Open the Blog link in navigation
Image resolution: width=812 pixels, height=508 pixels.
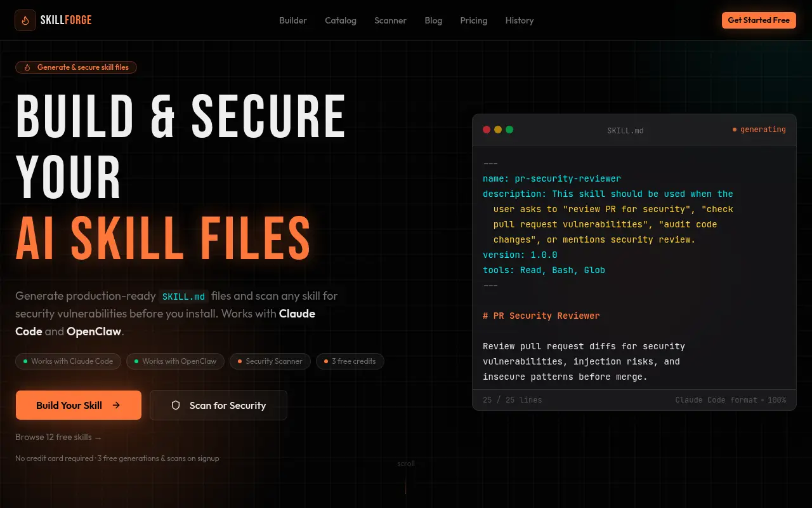click(x=433, y=20)
